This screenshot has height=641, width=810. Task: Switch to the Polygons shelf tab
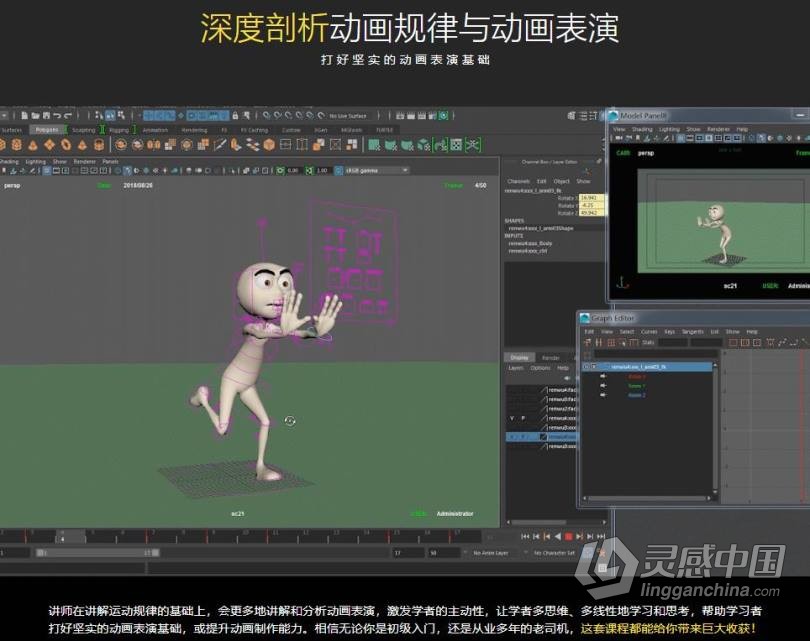click(x=47, y=130)
